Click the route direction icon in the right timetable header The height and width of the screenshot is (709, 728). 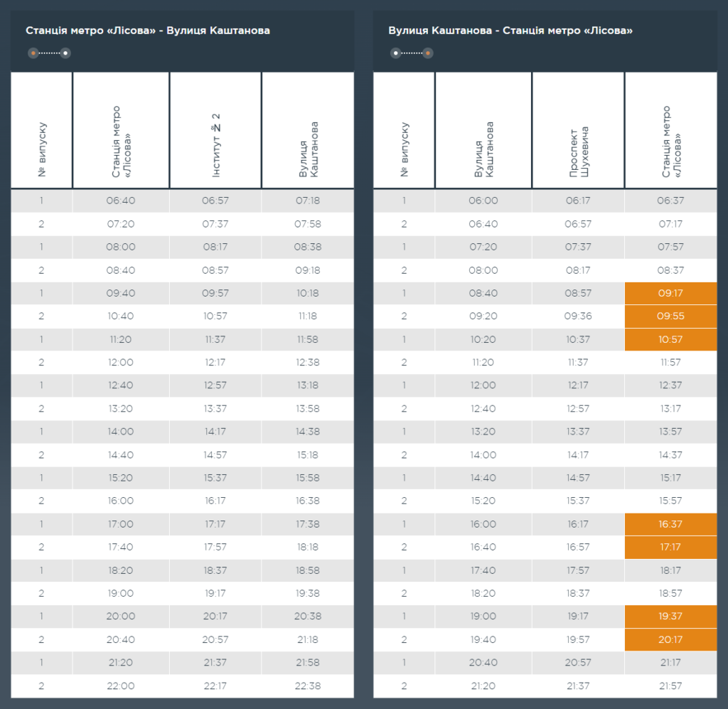point(412,53)
